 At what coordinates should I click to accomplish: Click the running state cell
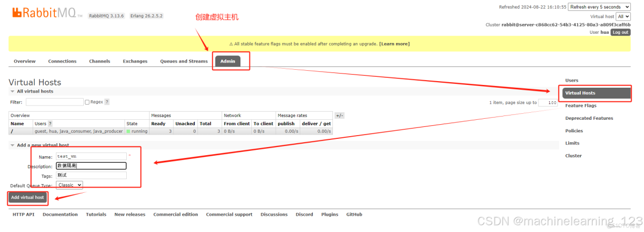pyautogui.click(x=137, y=131)
